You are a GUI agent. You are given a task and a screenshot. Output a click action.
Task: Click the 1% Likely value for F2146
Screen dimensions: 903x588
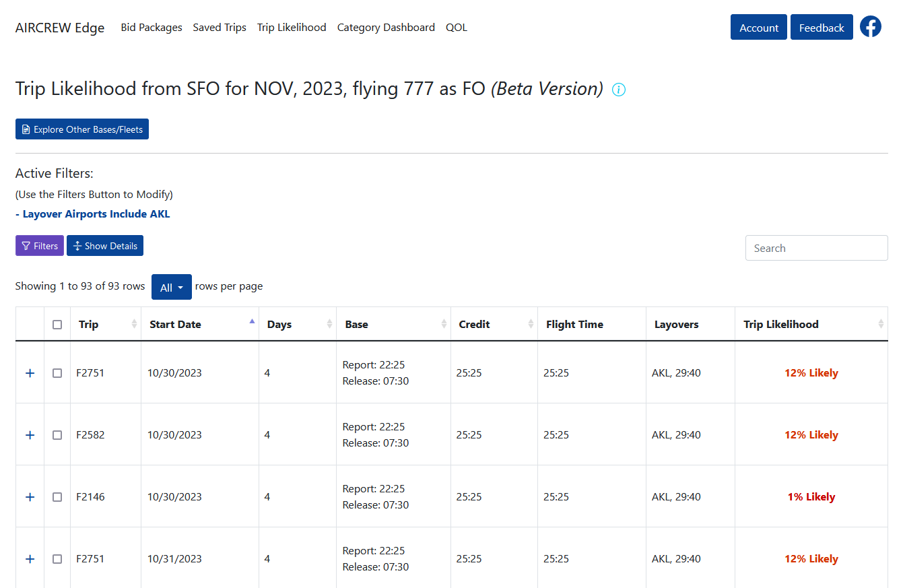[811, 497]
